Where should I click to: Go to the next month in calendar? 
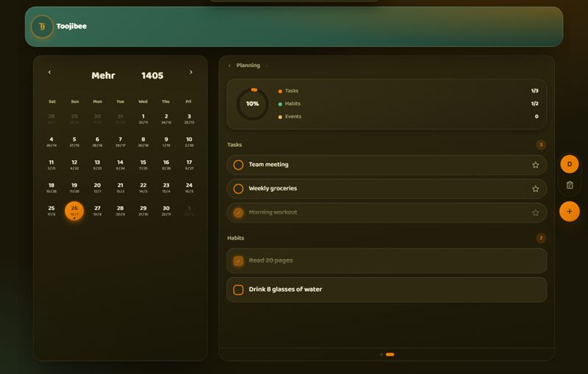coord(191,72)
